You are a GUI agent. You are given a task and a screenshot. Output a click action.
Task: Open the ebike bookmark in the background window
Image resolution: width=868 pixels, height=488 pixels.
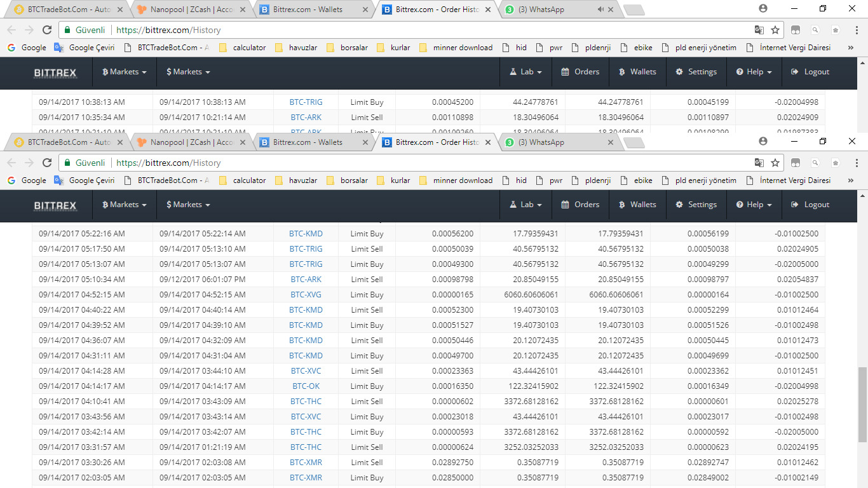636,48
